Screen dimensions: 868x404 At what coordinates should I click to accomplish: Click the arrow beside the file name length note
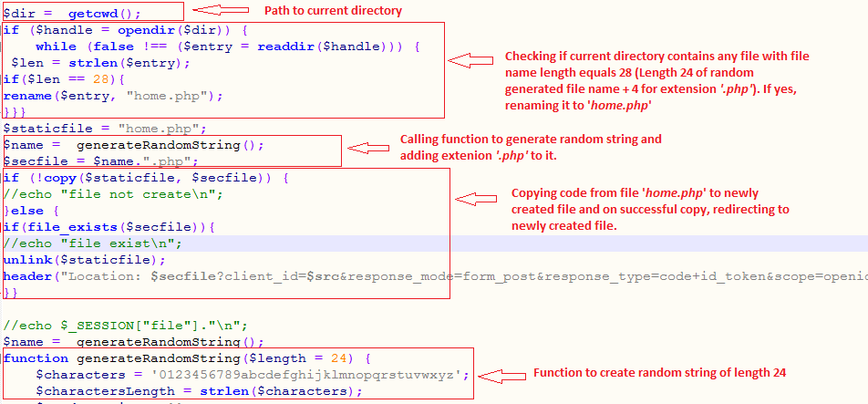(x=473, y=62)
